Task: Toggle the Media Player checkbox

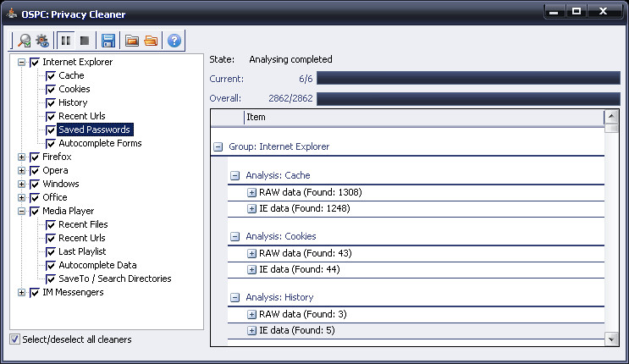Action: (35, 211)
